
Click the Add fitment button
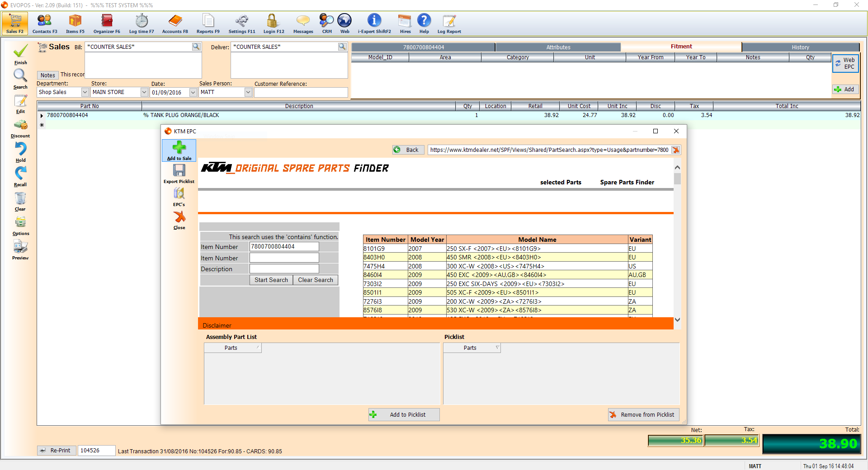[845, 89]
